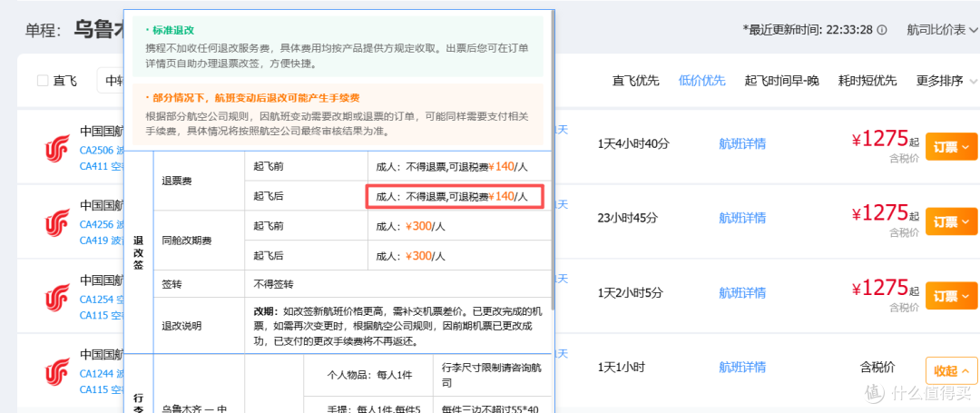
Task: Expand the 更多排序 dropdown
Action: [x=946, y=81]
